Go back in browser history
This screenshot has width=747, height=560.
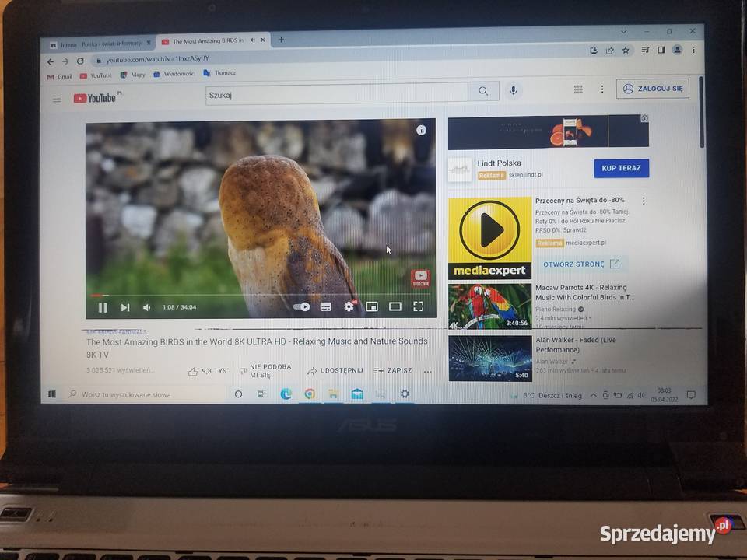point(51,61)
